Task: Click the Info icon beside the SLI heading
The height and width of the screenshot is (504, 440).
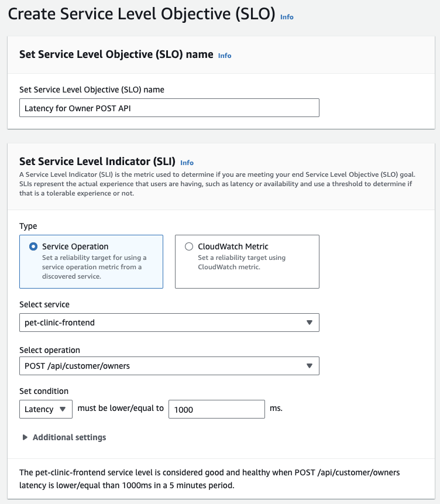Action: click(186, 163)
